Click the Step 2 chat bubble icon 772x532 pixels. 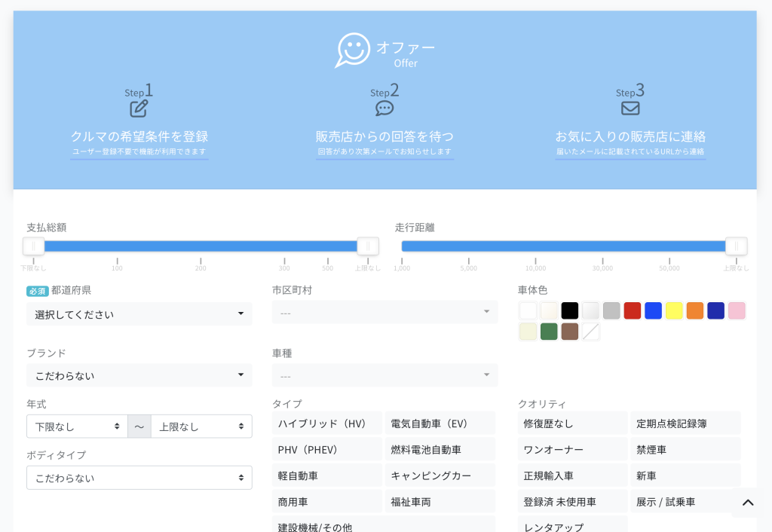(x=384, y=109)
